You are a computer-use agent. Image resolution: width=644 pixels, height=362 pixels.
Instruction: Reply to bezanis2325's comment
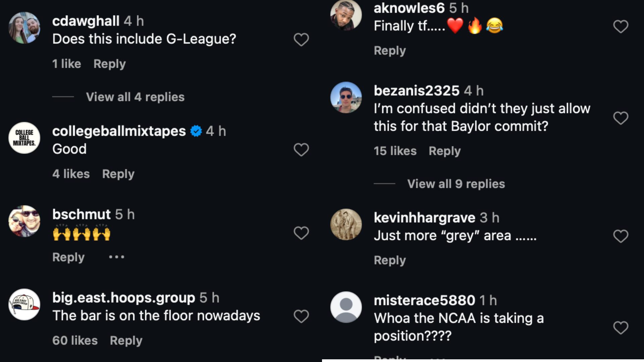tap(444, 151)
